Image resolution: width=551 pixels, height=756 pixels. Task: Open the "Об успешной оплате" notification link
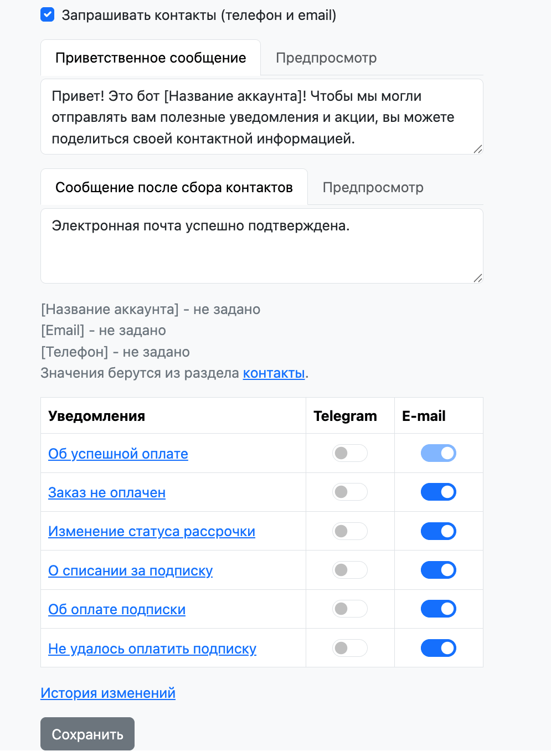118,454
